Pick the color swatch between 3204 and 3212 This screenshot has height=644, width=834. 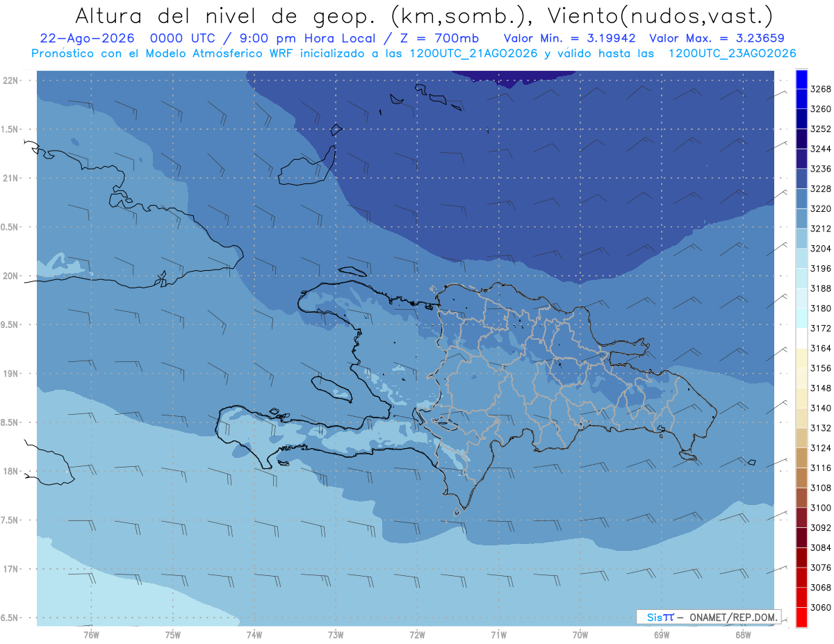[801, 238]
